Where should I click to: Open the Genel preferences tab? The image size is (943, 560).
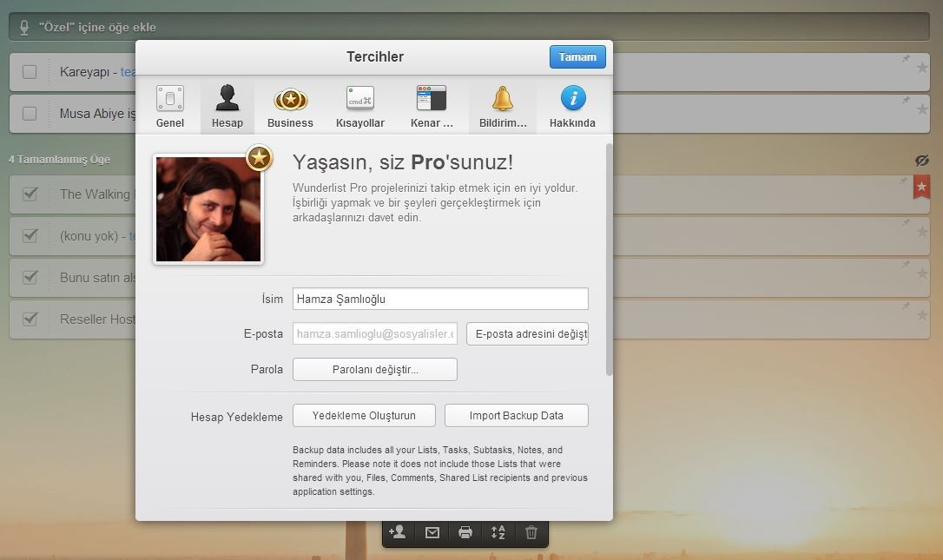[170, 107]
